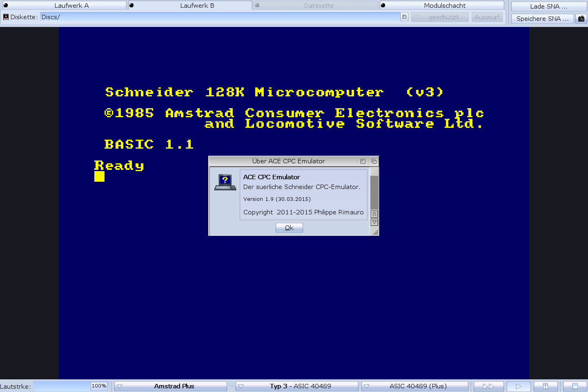Click the depth gadget in about dialog title bar
This screenshot has height=392, width=588.
point(374,161)
